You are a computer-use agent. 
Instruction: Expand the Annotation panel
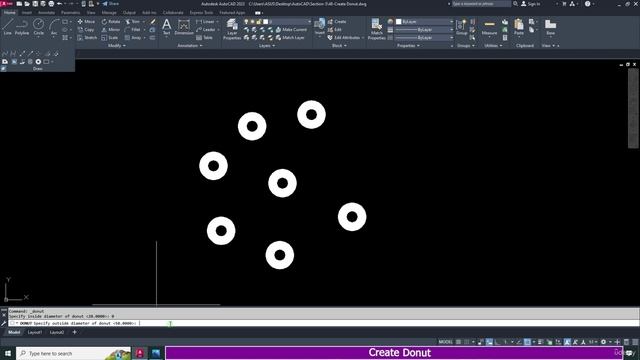click(190, 46)
